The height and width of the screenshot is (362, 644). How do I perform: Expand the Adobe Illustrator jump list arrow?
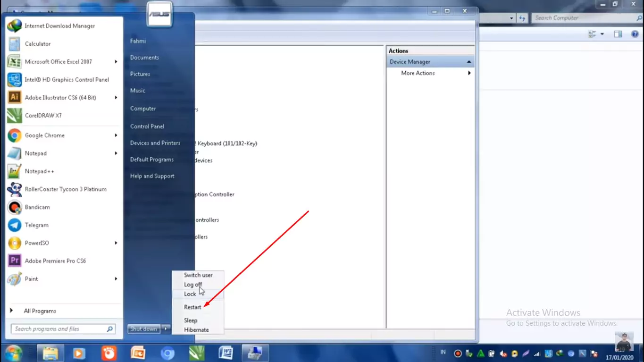pyautogui.click(x=116, y=98)
